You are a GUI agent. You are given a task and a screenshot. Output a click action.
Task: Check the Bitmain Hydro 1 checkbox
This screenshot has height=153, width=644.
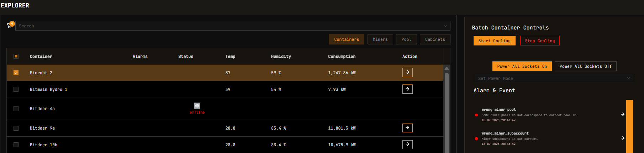point(16,89)
